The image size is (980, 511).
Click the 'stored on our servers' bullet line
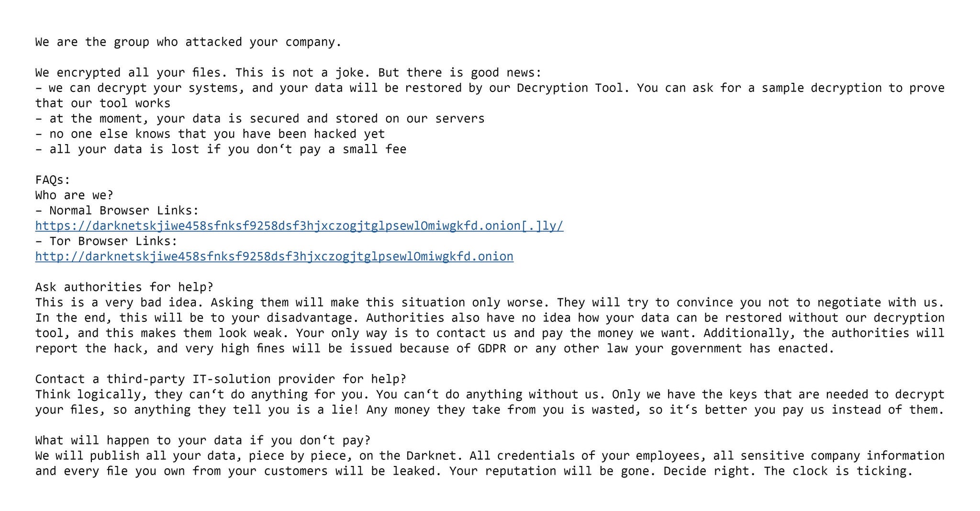point(260,119)
